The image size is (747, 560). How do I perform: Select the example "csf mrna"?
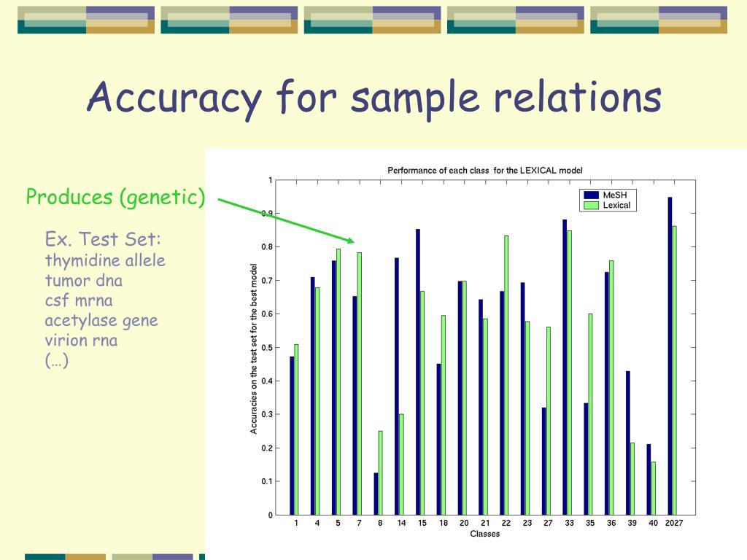click(x=79, y=300)
